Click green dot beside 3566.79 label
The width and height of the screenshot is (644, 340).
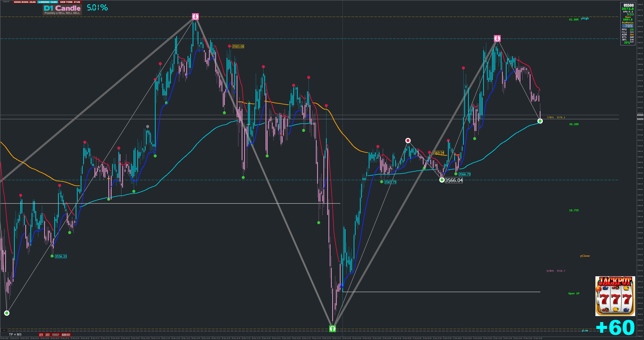[456, 174]
